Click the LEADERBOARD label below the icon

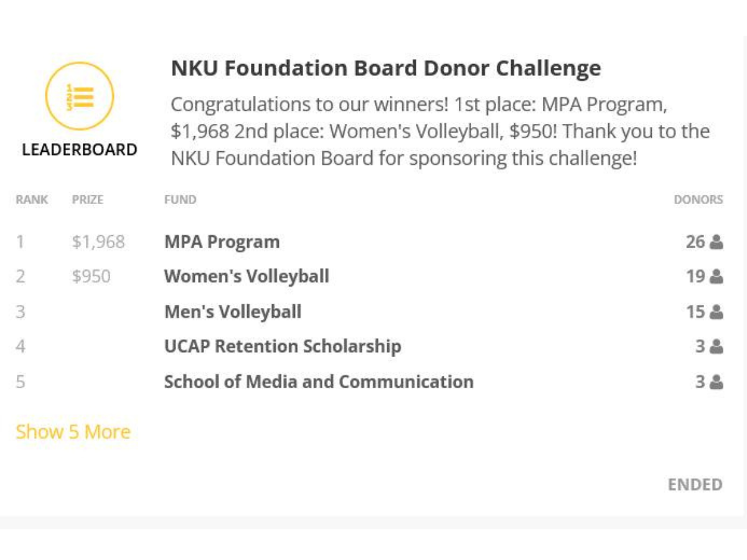79,149
